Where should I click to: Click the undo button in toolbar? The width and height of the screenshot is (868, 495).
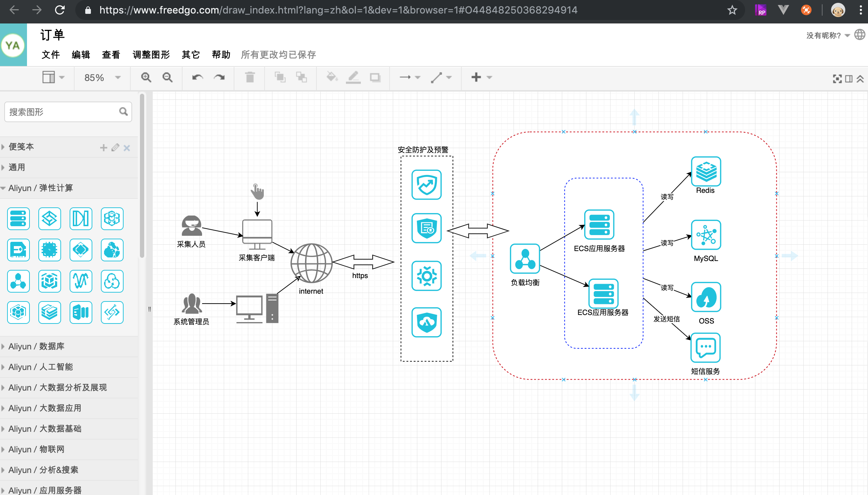click(198, 77)
